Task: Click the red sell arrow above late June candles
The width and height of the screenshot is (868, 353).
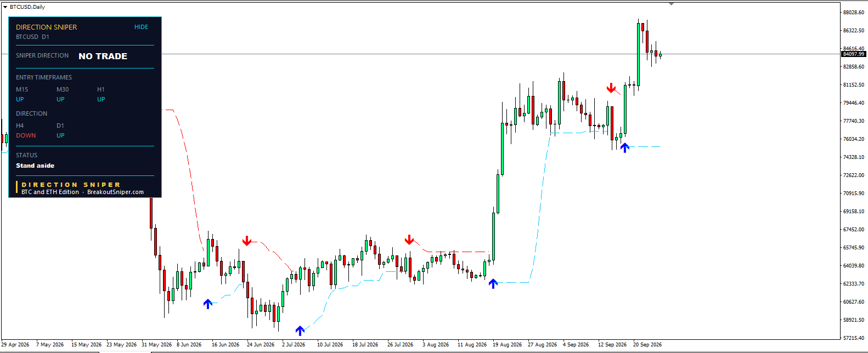Action: [x=247, y=241]
